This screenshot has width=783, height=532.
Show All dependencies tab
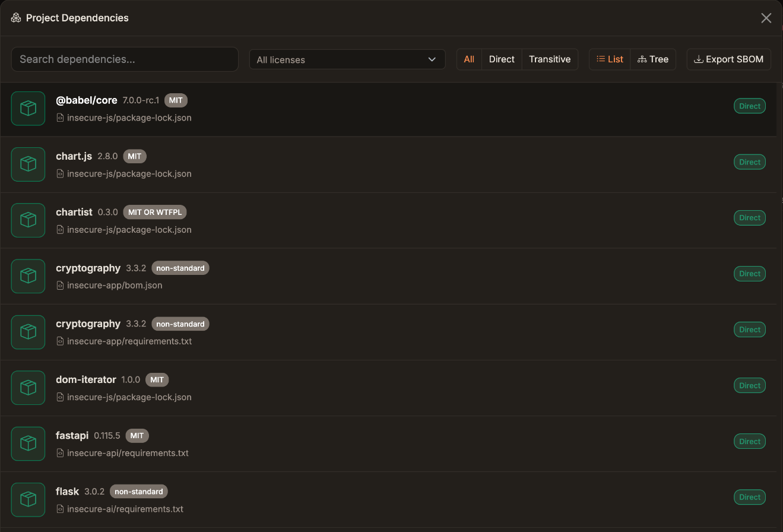tap(469, 59)
